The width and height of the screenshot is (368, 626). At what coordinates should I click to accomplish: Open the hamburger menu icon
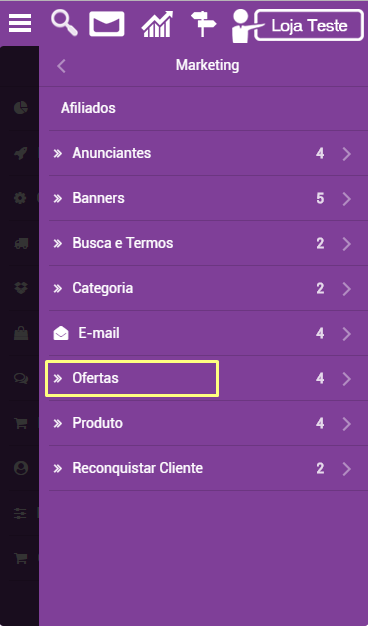tap(20, 24)
